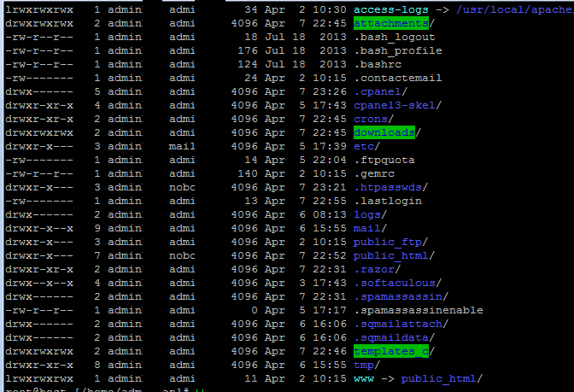Click the .contactemail file name

(398, 78)
